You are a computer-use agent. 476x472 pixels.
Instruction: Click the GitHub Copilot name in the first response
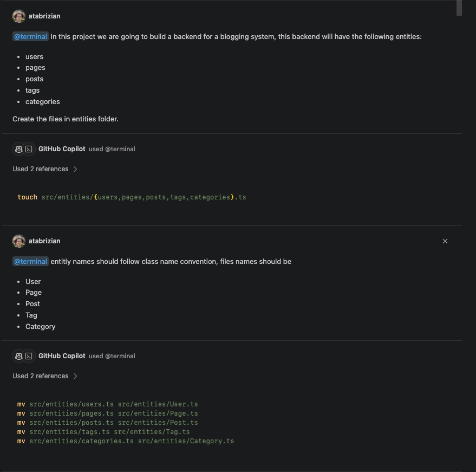click(x=62, y=148)
